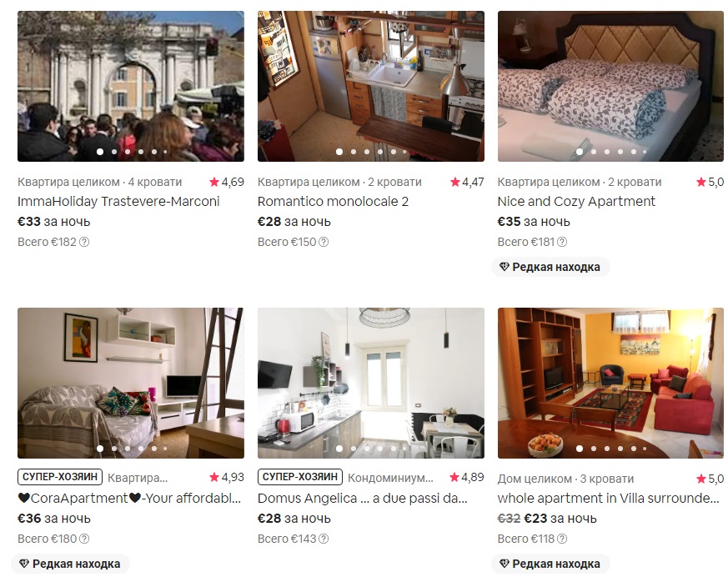
Task: Open the price breakdown icon next to Всего €143
Action: coord(324,539)
